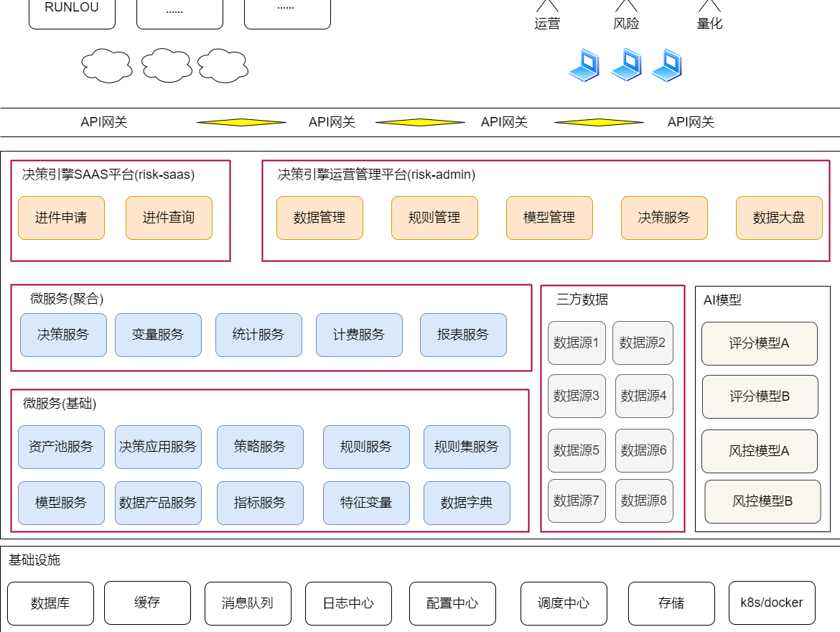The image size is (840, 632).
Task: Click the 基础设施 heading
Action: [x=34, y=560]
